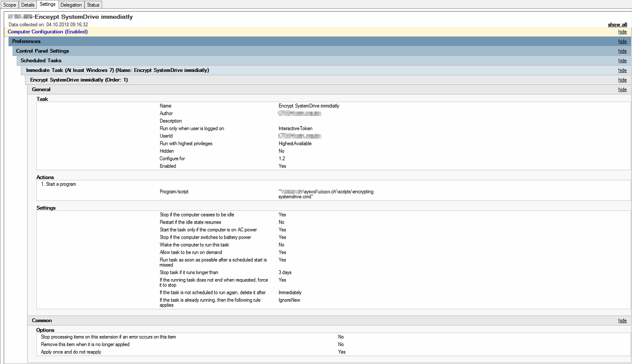Click the General section heading

pos(41,89)
